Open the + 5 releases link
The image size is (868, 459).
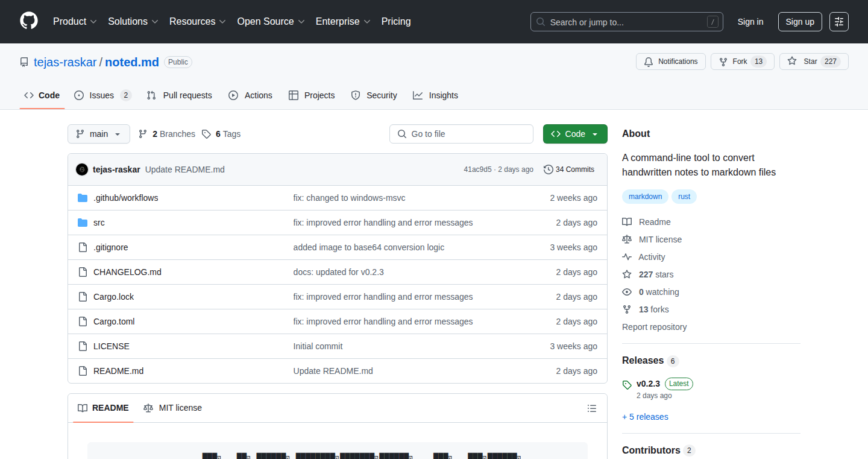click(645, 417)
